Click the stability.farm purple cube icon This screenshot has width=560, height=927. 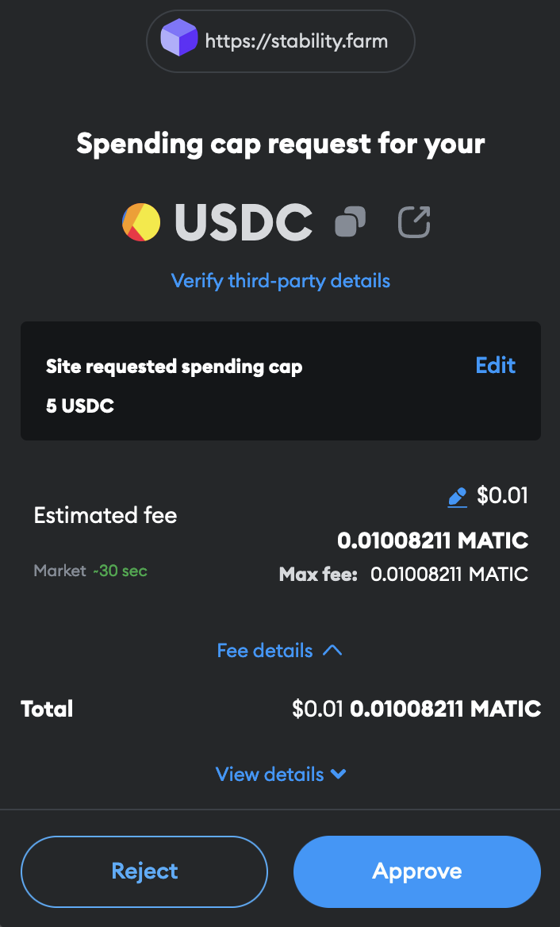point(178,40)
